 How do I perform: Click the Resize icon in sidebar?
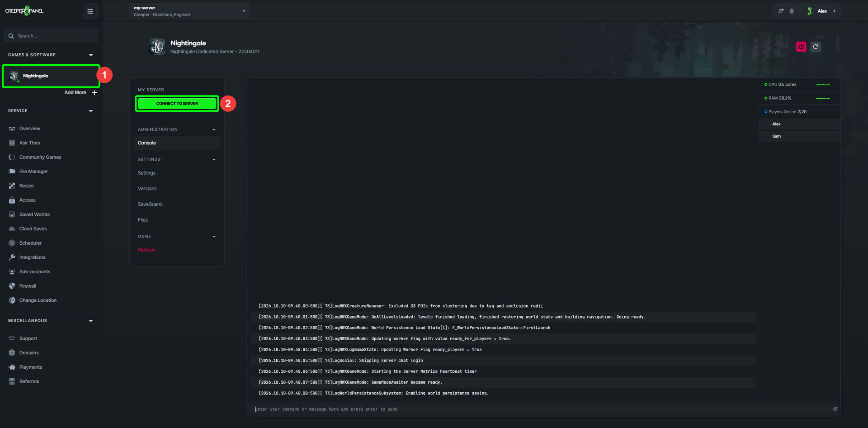pyautogui.click(x=12, y=186)
